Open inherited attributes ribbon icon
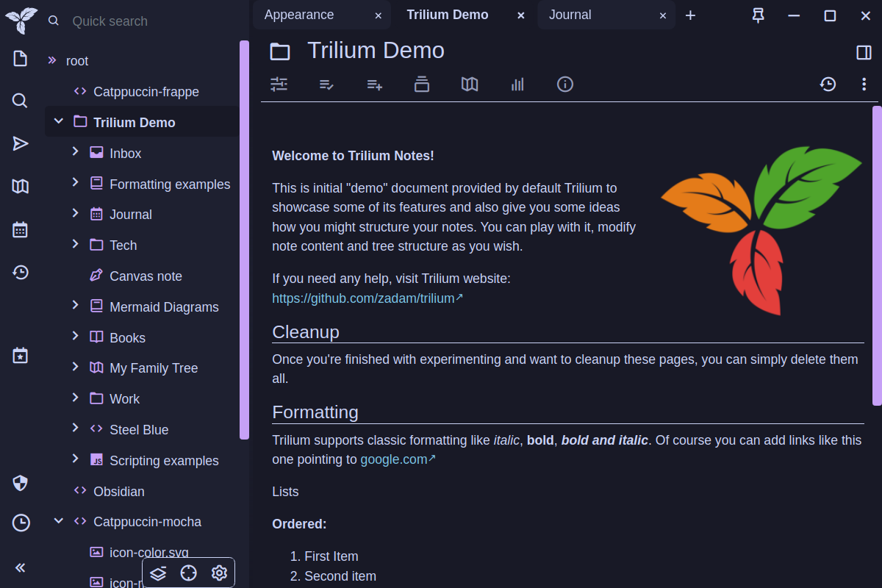This screenshot has height=588, width=882. 374,84
